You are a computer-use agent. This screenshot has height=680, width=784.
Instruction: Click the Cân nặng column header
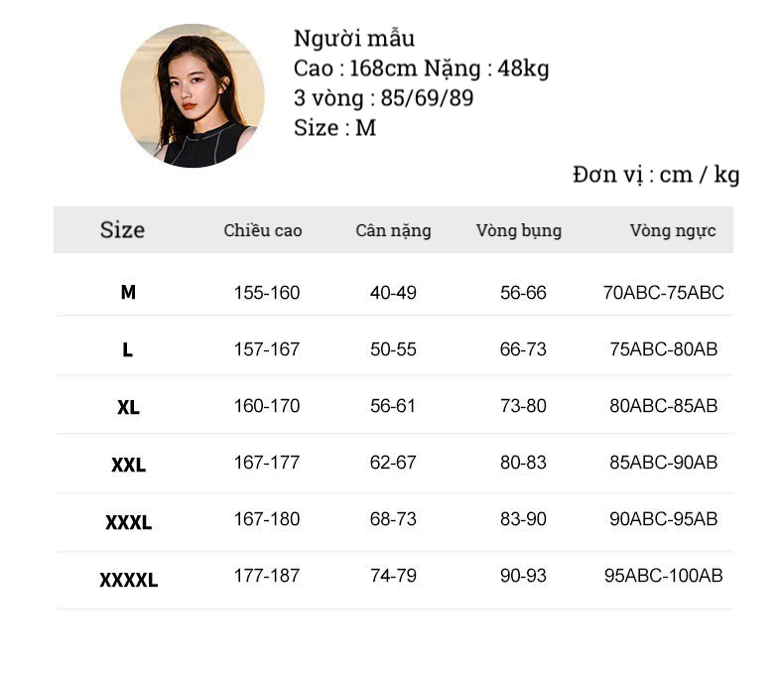click(393, 230)
